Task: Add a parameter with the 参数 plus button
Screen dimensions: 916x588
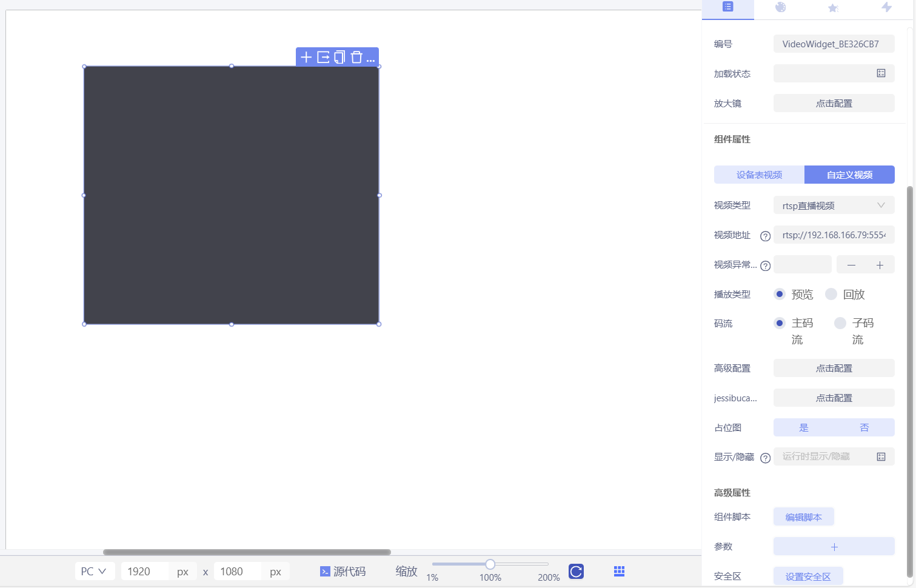Action: coord(834,546)
